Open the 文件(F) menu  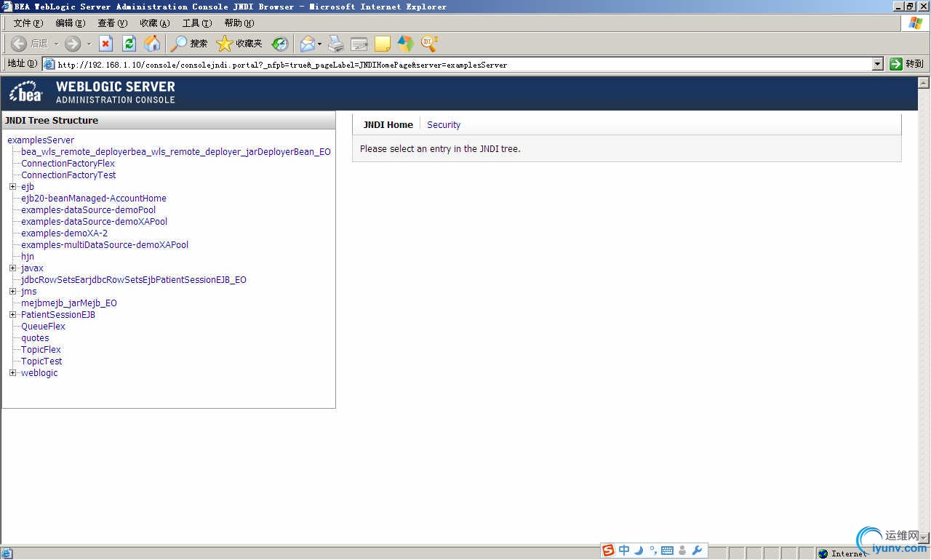tap(28, 23)
